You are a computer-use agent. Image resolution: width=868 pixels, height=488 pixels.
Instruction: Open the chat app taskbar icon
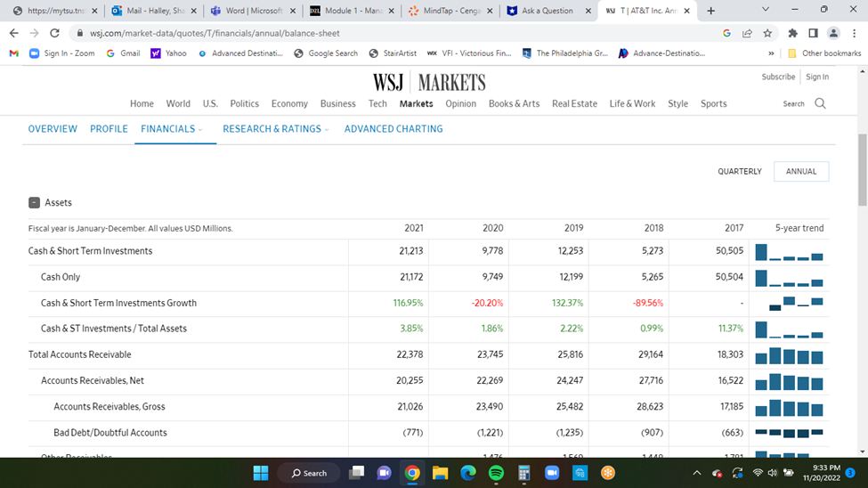(385, 473)
